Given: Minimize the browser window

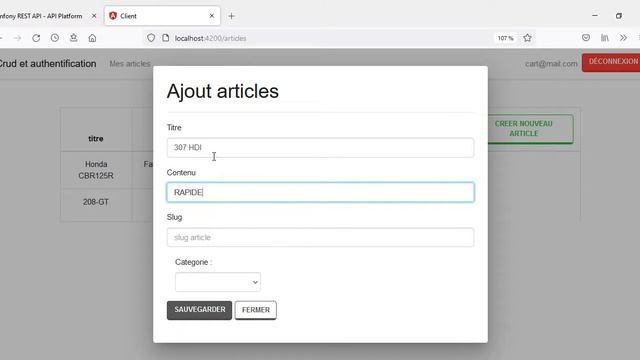Looking at the screenshot, I should coord(595,16).
